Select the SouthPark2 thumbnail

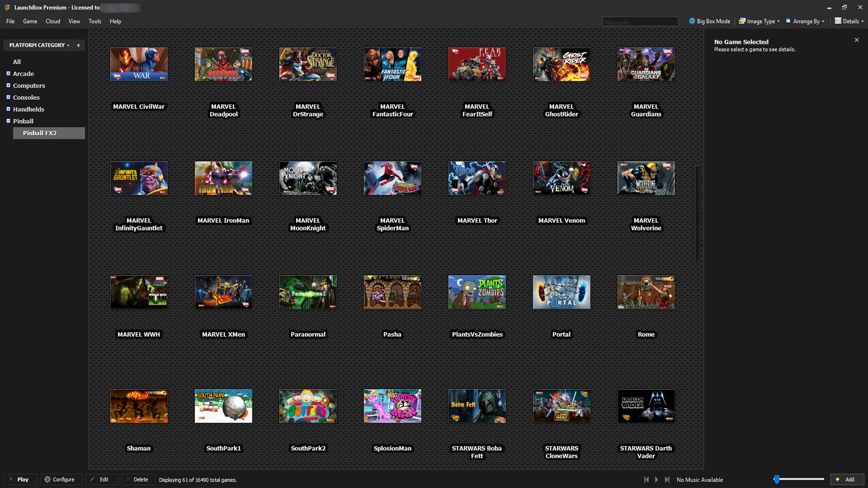[308, 406]
